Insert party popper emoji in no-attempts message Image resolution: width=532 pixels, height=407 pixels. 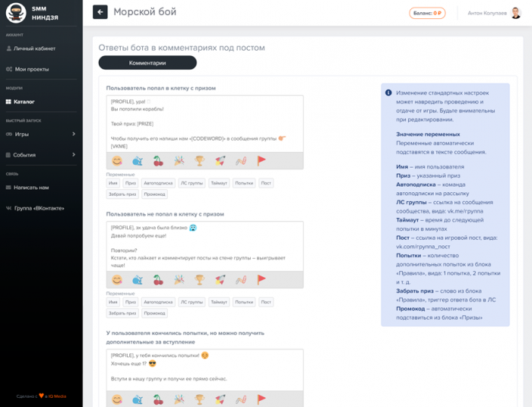(x=179, y=399)
